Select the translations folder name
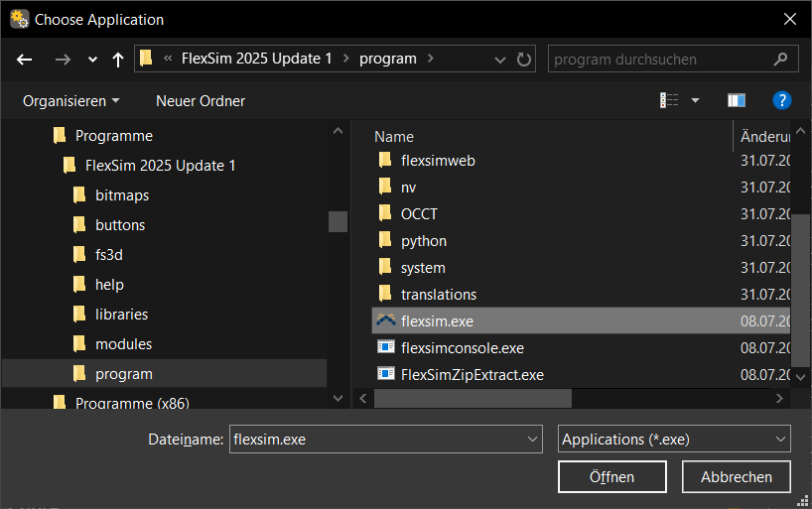The height and width of the screenshot is (509, 812). tap(439, 295)
